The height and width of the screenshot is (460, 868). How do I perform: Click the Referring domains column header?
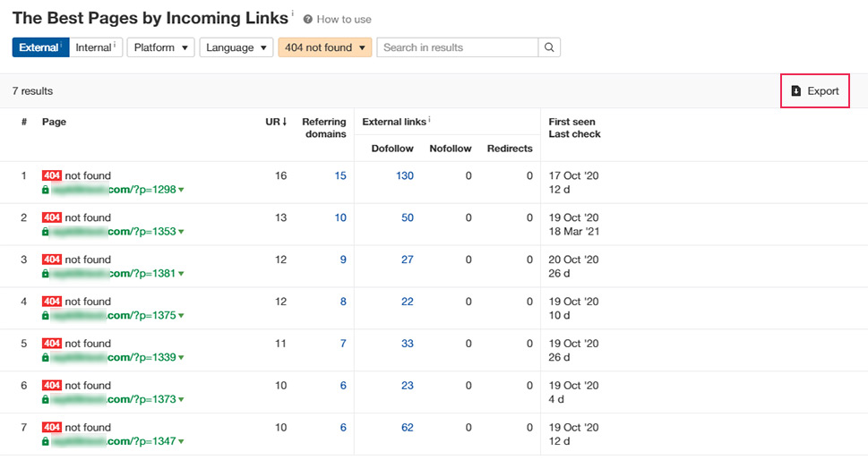324,128
